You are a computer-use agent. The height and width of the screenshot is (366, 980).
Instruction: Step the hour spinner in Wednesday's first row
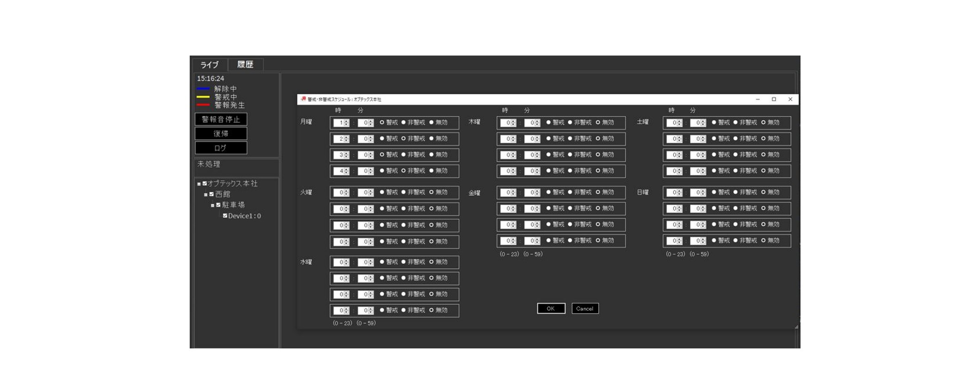pyautogui.click(x=347, y=262)
